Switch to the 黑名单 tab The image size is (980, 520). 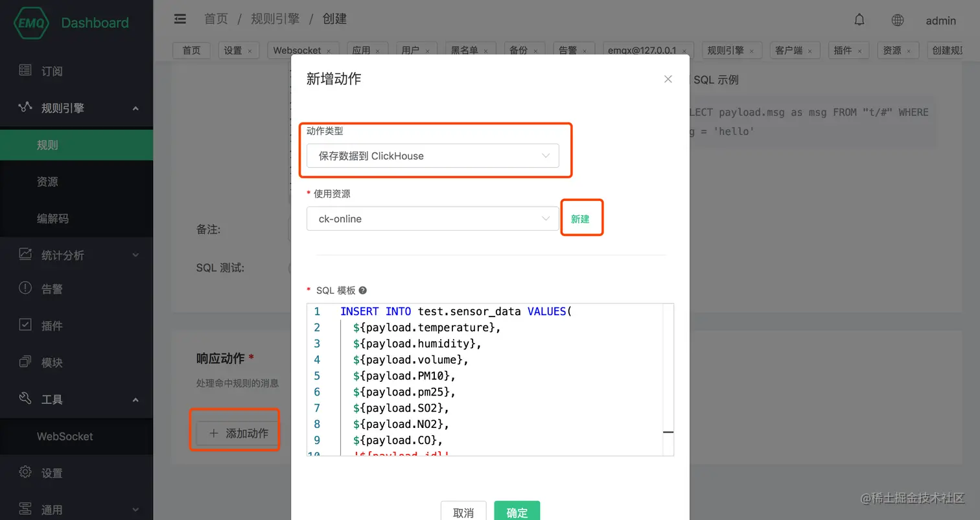point(471,50)
